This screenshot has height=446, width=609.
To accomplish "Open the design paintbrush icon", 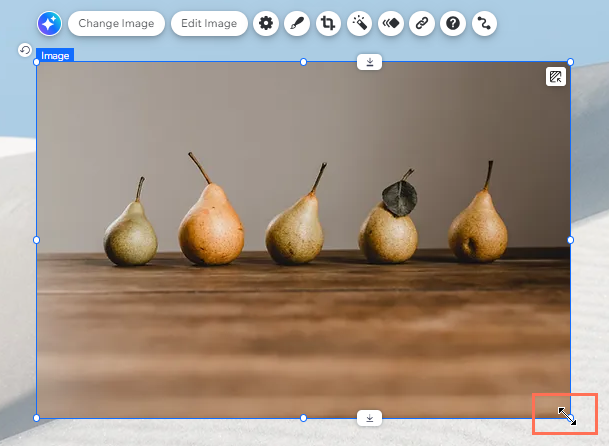I will tap(297, 24).
